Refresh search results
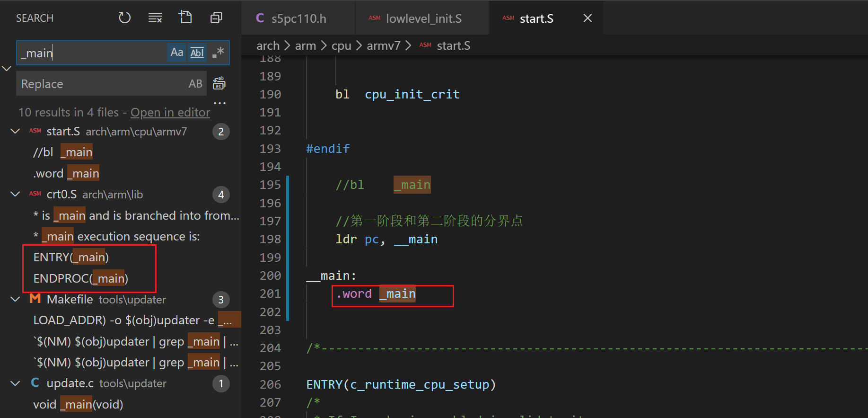The height and width of the screenshot is (418, 868). click(124, 18)
